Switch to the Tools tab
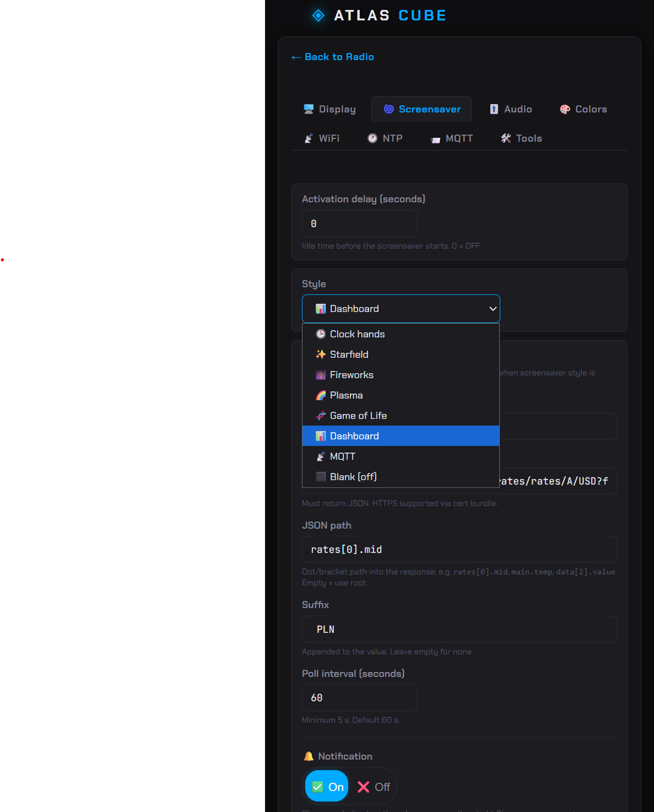The width and height of the screenshot is (654, 812). tap(521, 138)
